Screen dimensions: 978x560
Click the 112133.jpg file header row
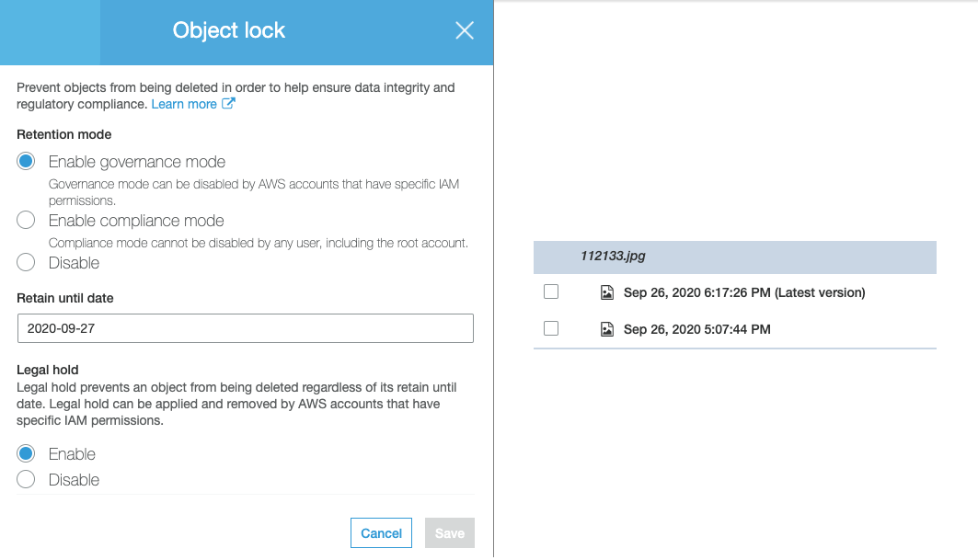click(734, 257)
